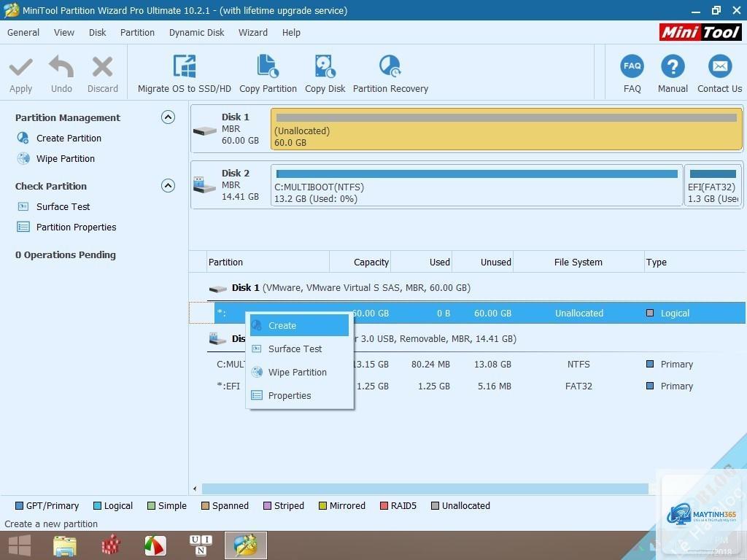Click the horizontal scrollbar track

pos(425,489)
